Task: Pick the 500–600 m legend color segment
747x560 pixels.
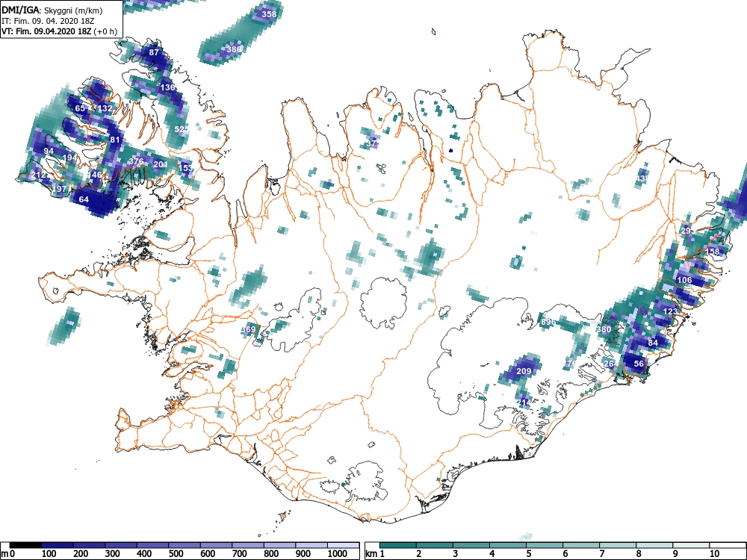Action: pos(185,545)
